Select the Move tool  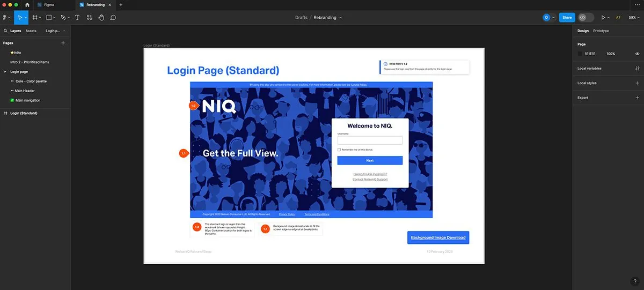20,17
